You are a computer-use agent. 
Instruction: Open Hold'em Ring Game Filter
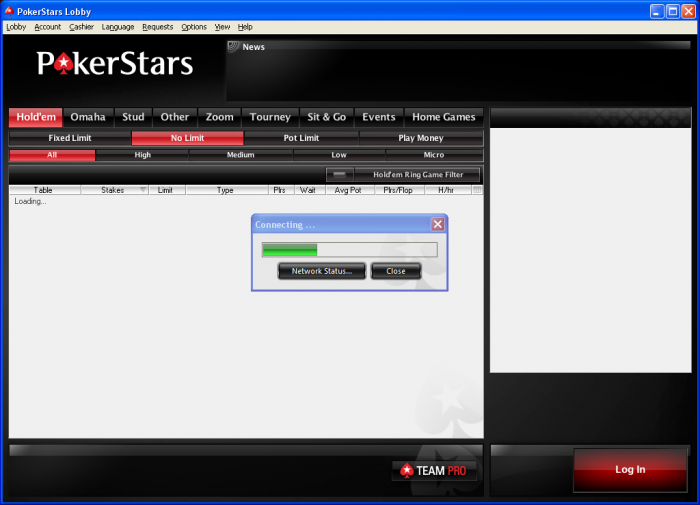click(x=417, y=175)
